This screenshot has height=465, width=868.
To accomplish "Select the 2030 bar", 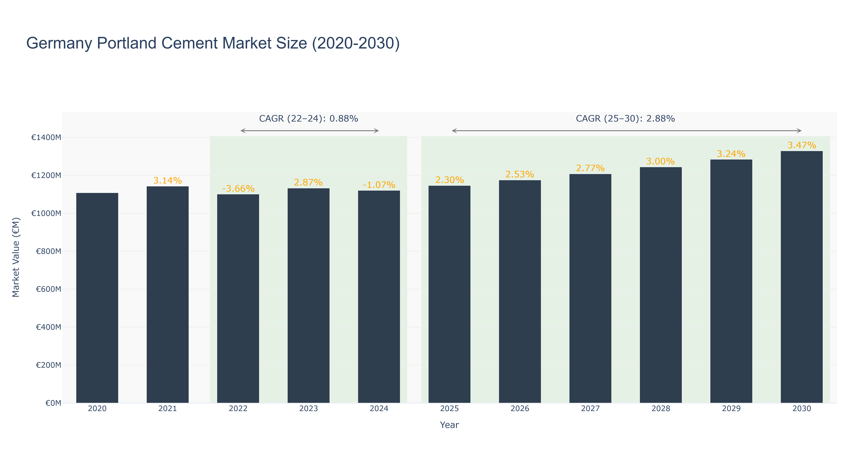I will point(801,277).
